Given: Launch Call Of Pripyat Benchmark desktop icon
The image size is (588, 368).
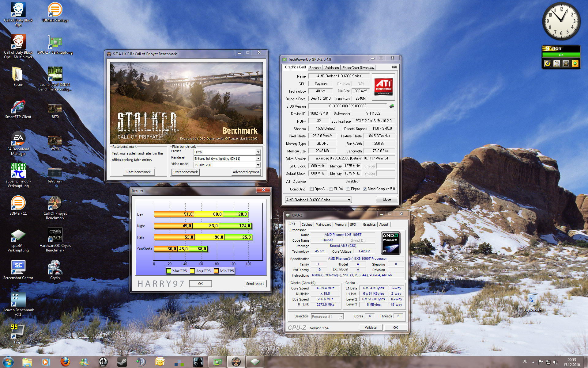Looking at the screenshot, I should (x=55, y=208).
